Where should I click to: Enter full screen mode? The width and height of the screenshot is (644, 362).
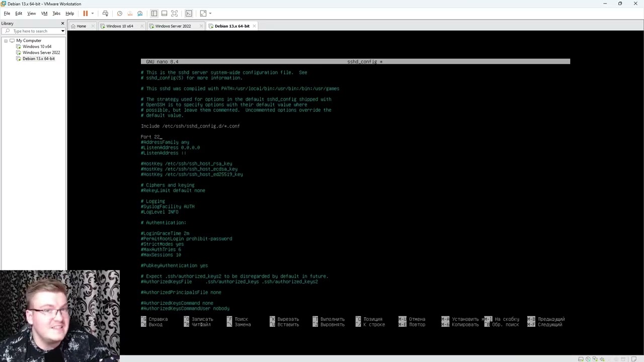pos(175,13)
